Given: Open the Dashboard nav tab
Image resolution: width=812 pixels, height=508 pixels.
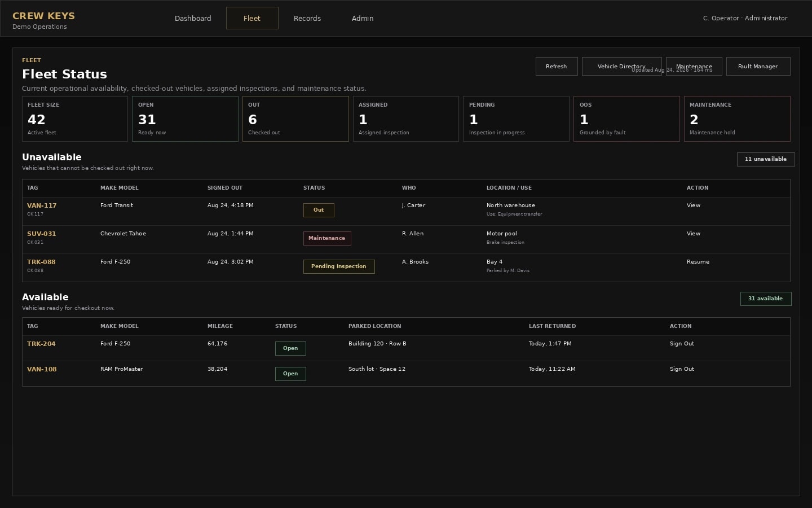Looking at the screenshot, I should pyautogui.click(x=193, y=18).
